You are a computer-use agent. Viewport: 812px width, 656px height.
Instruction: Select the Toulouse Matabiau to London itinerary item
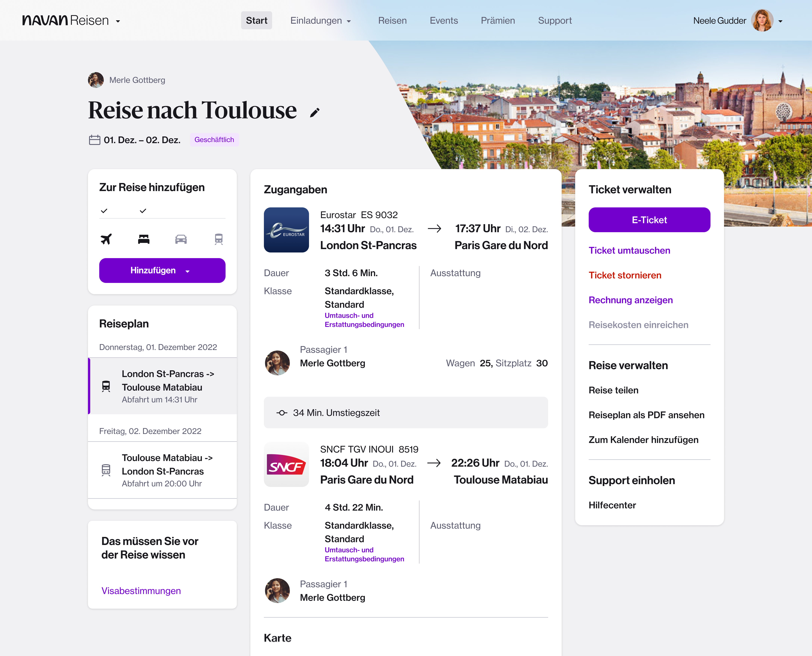(x=163, y=470)
